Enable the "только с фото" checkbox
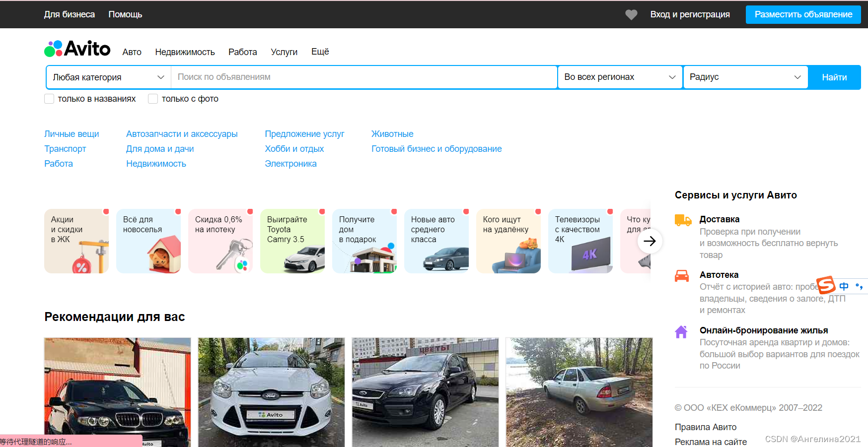 [153, 99]
